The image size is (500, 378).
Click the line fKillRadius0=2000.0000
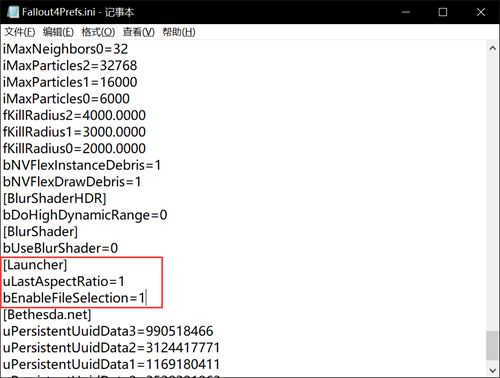(x=74, y=149)
